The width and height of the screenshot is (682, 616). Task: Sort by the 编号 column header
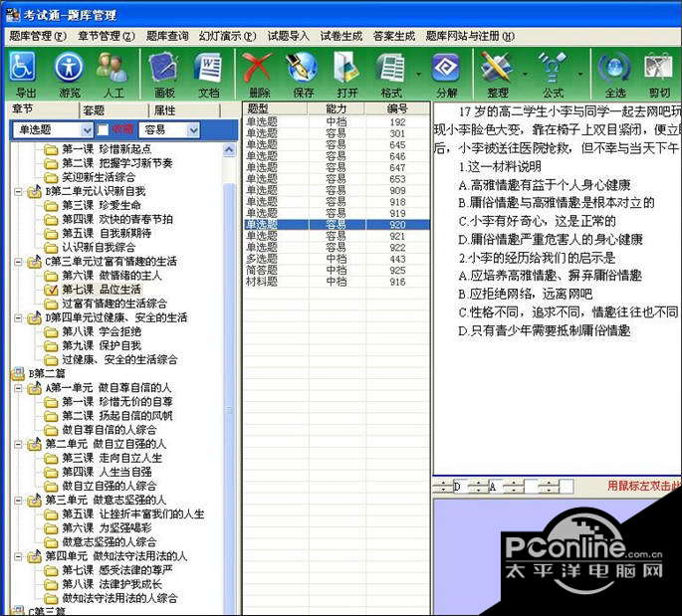[x=397, y=108]
